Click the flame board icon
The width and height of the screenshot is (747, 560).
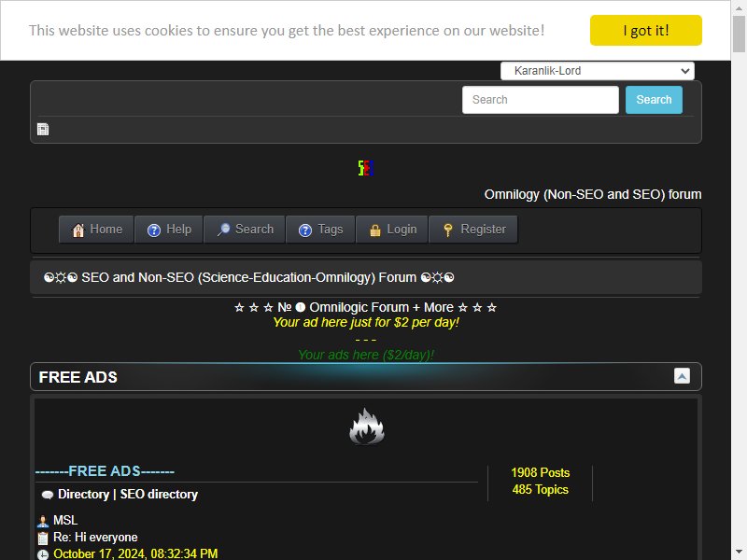366,427
